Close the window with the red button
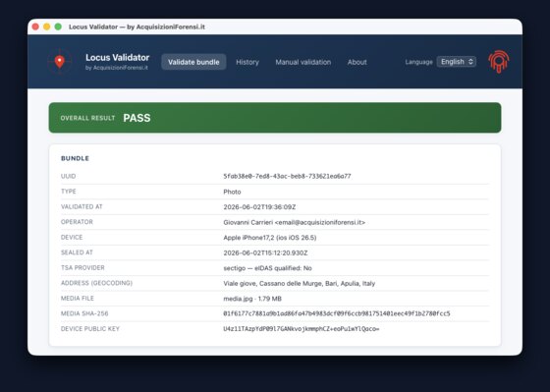 pyautogui.click(x=35, y=27)
